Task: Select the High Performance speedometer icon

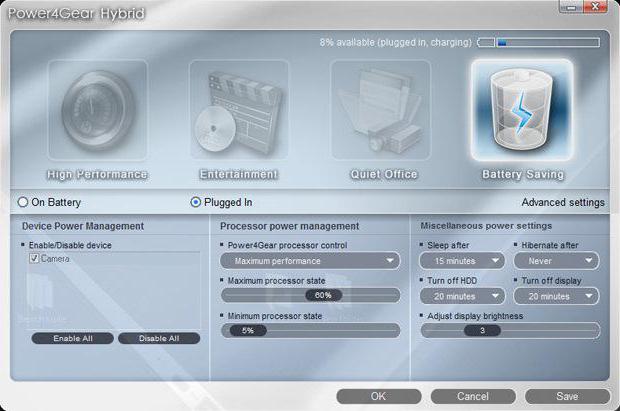Action: click(97, 110)
